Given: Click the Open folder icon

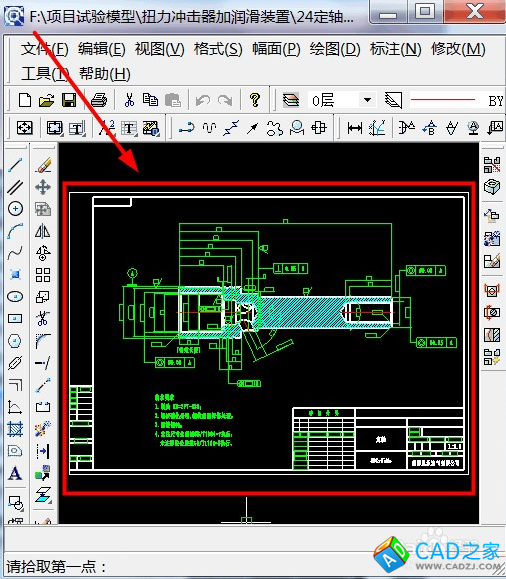Looking at the screenshot, I should 47,100.
